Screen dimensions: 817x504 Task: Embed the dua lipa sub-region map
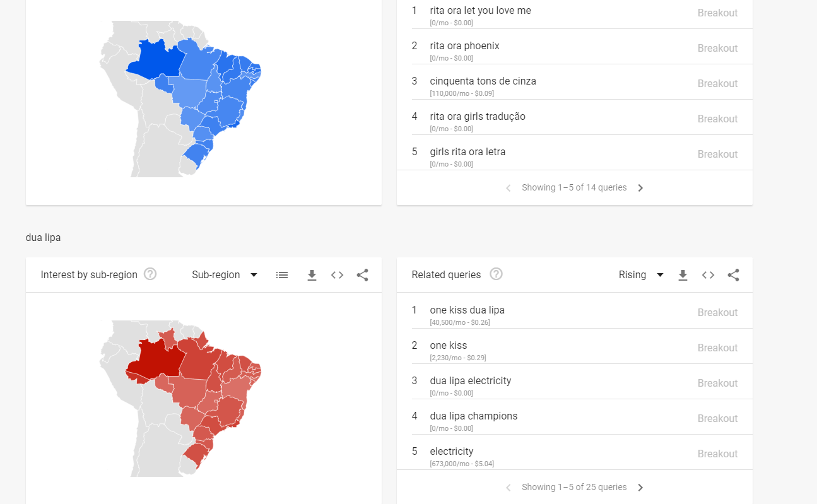click(x=337, y=275)
